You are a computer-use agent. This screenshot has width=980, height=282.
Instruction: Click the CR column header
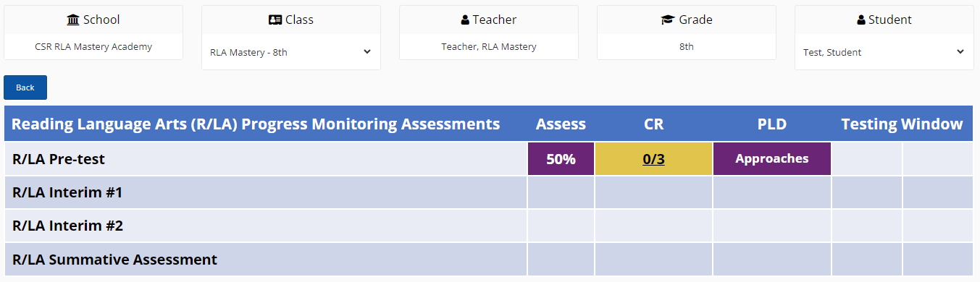(653, 124)
